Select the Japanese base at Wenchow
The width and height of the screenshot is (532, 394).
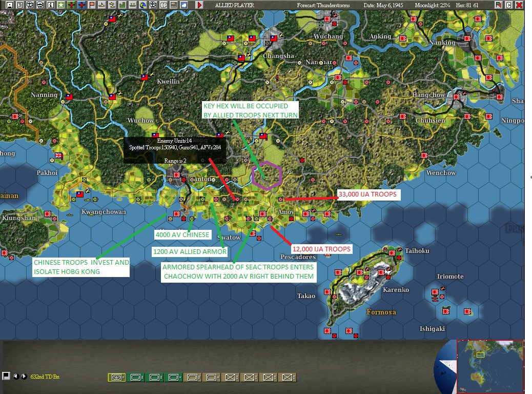[x=424, y=155]
